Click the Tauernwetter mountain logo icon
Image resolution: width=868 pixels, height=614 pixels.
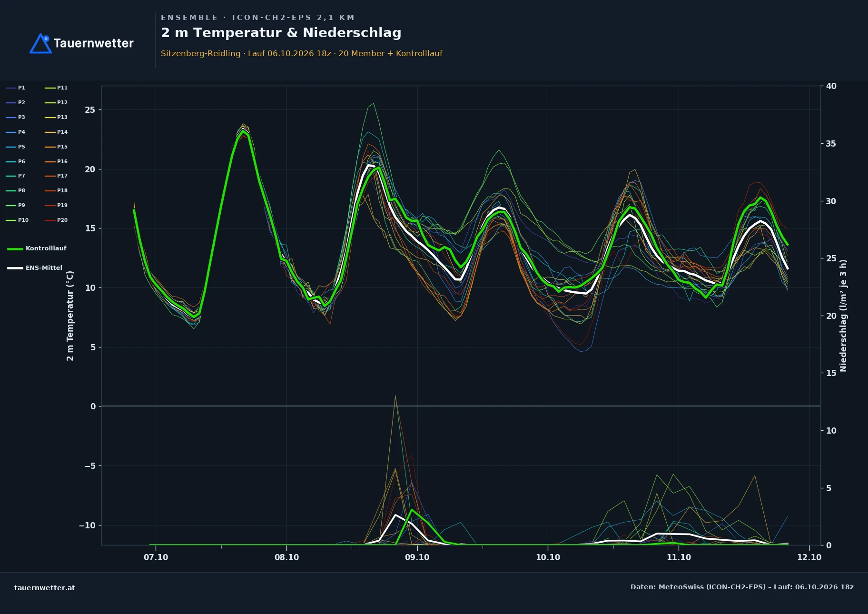(x=41, y=43)
